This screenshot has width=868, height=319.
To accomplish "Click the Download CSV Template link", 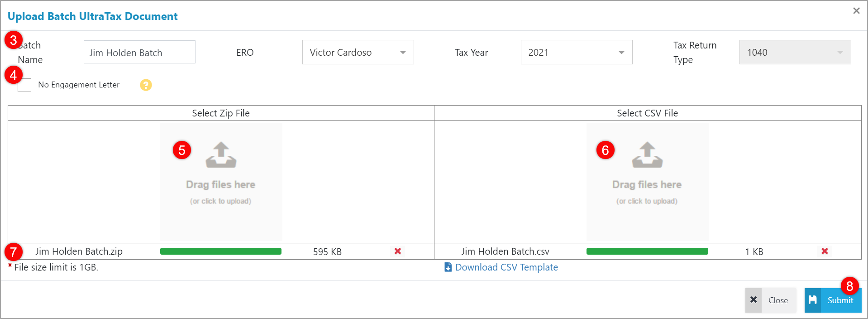I will point(506,267).
